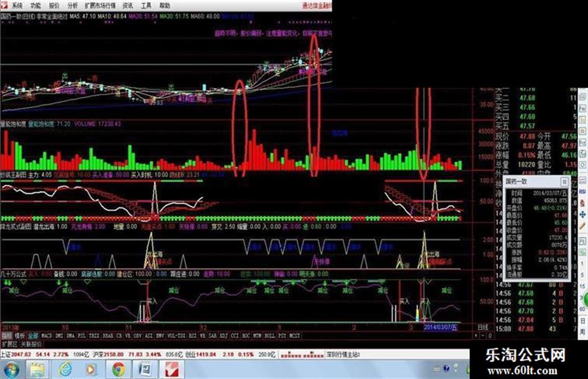Switch to the PSY indicator
Screen dimensions: 588x379
[282, 336]
